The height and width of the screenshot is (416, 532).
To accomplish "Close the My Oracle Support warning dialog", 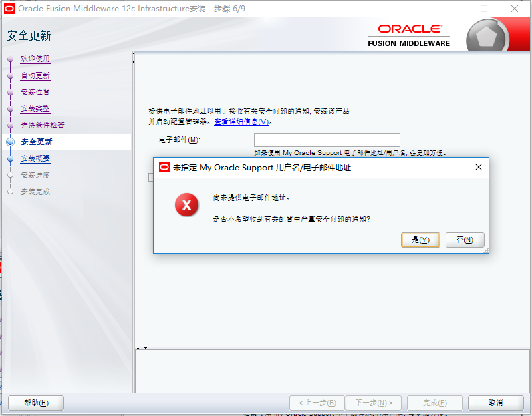I will point(478,168).
